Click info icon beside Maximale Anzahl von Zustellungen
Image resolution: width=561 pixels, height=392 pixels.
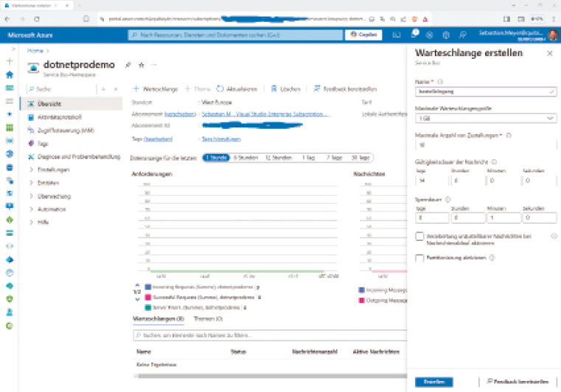[509, 135]
